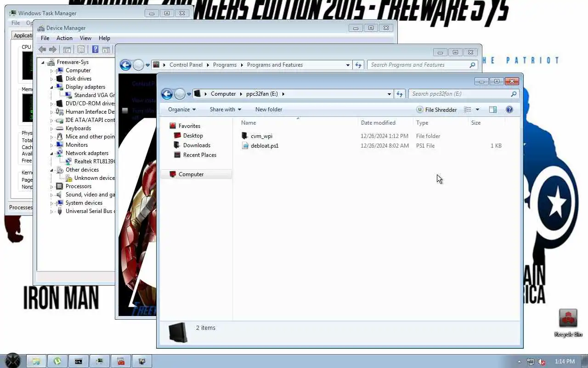Click network tray icon
The image size is (588, 368).
[x=531, y=362]
